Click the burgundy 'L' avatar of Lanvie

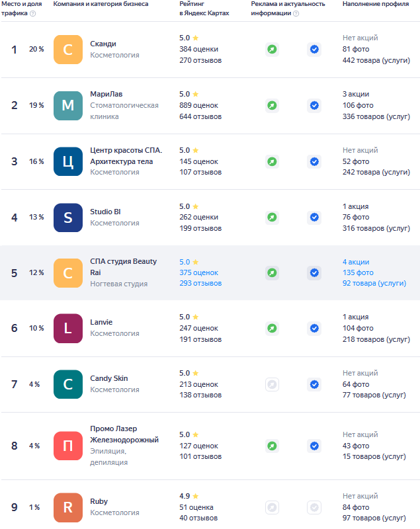point(68,328)
